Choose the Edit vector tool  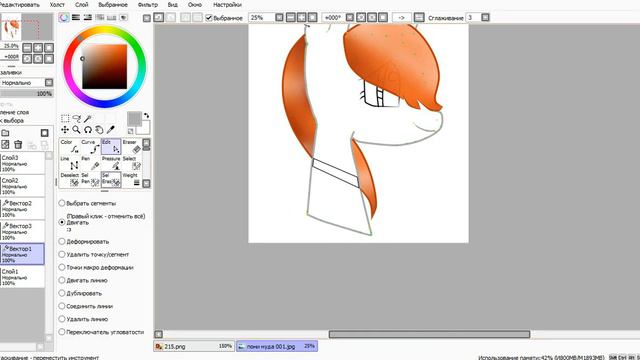[x=111, y=147]
